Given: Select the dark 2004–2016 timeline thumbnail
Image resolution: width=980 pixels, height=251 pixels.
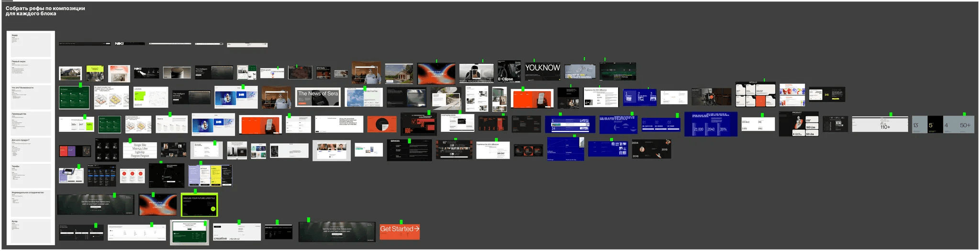Looking at the screenshot, I should click(651, 149).
